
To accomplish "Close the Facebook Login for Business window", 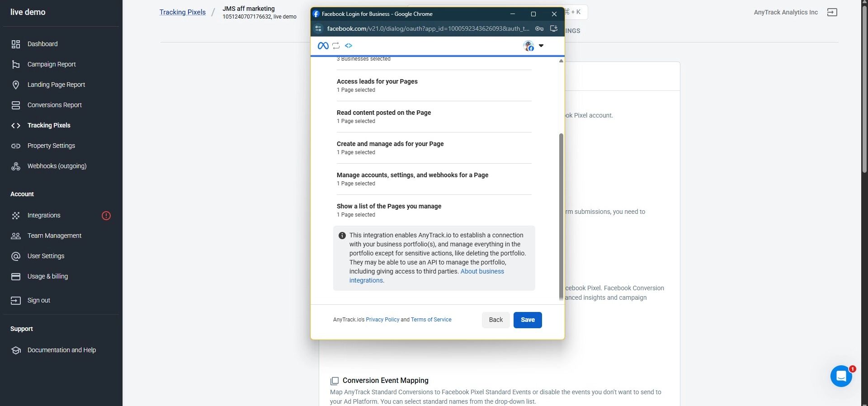I will pyautogui.click(x=554, y=14).
